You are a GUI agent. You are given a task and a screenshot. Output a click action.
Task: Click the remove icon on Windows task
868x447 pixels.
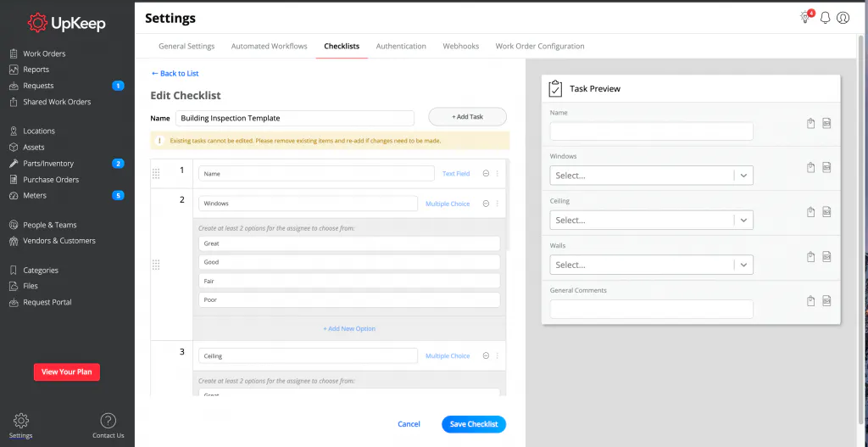point(486,204)
